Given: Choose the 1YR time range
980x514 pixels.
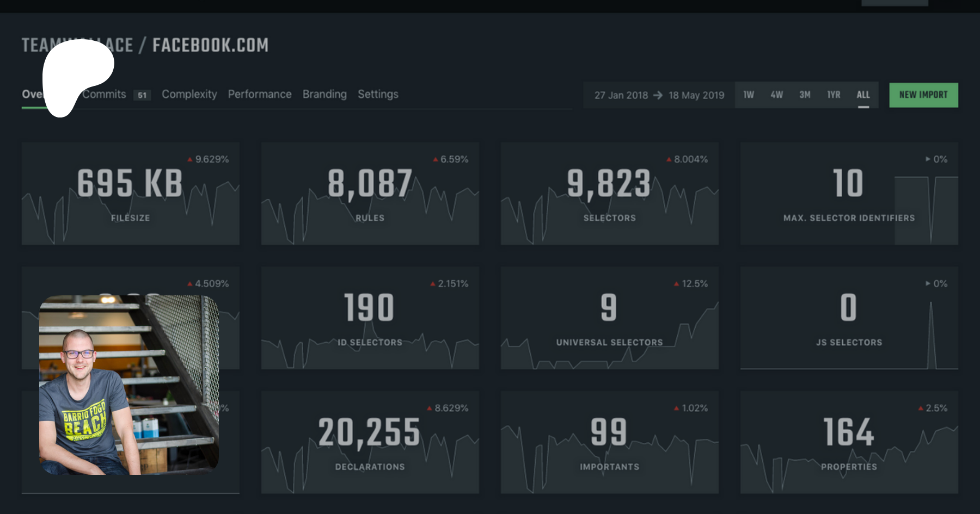Looking at the screenshot, I should point(834,95).
